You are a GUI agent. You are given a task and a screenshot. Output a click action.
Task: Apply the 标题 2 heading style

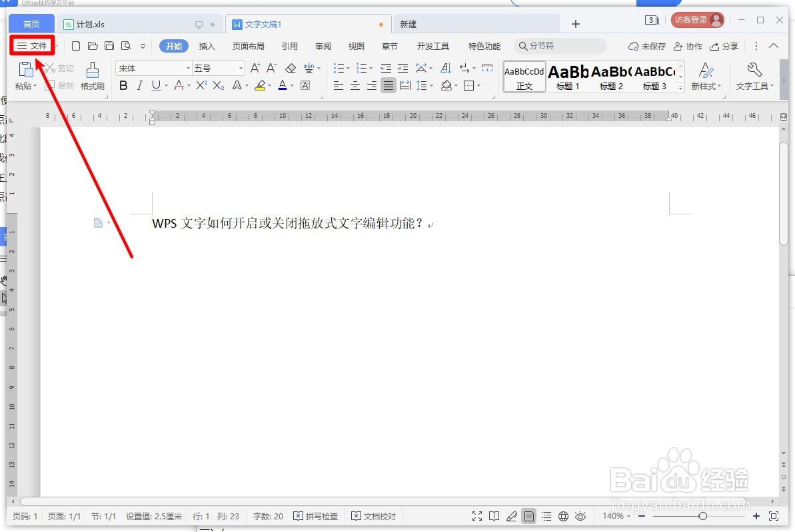coord(611,77)
